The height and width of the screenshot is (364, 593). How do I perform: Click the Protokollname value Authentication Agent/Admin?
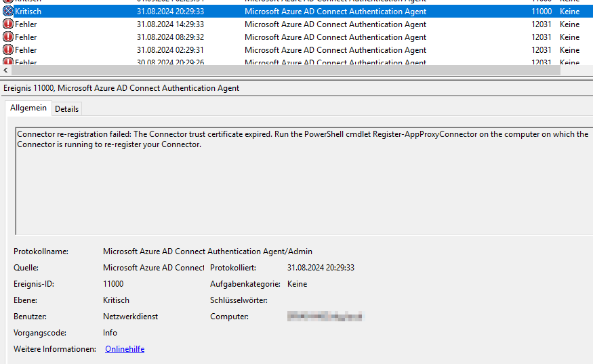coord(207,251)
